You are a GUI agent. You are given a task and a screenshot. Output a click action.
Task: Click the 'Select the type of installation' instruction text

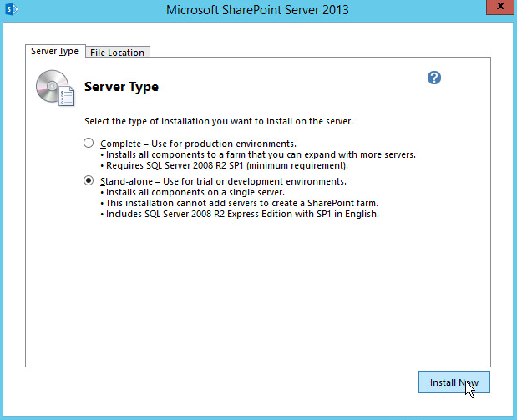(219, 121)
